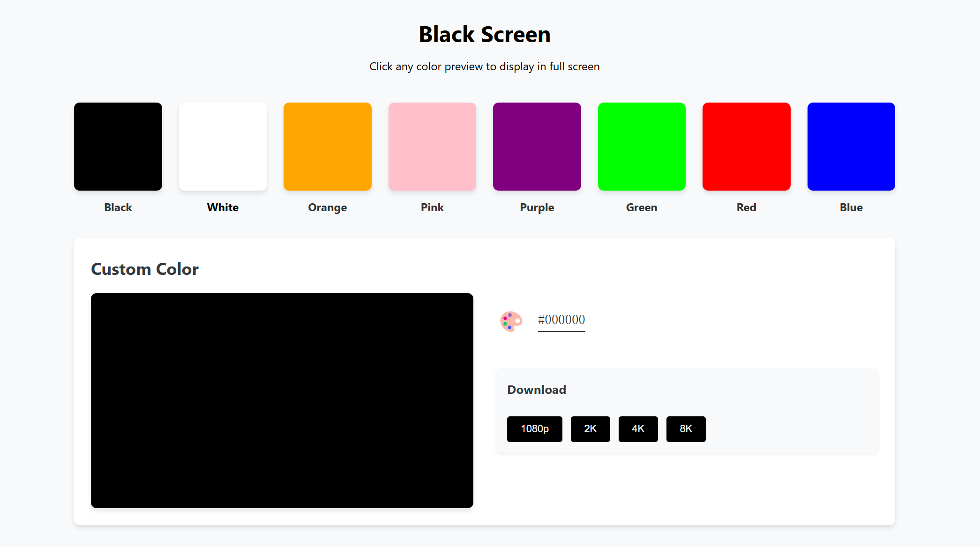Click the #000000 hex color input field
980x547 pixels.
[x=561, y=320]
